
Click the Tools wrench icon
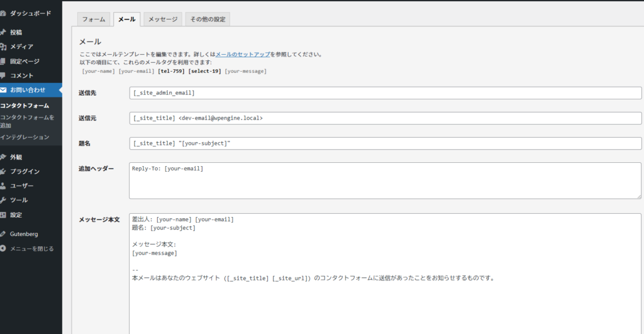[x=3, y=200]
